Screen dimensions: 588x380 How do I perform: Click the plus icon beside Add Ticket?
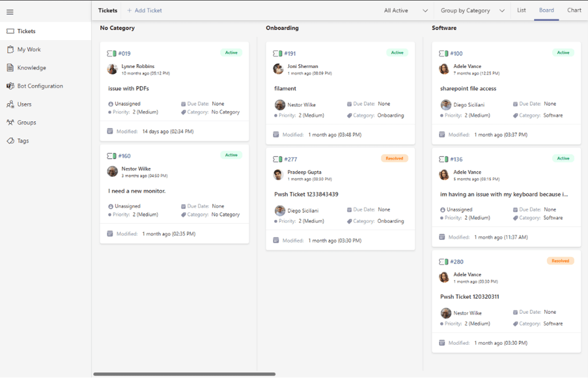[x=129, y=11]
